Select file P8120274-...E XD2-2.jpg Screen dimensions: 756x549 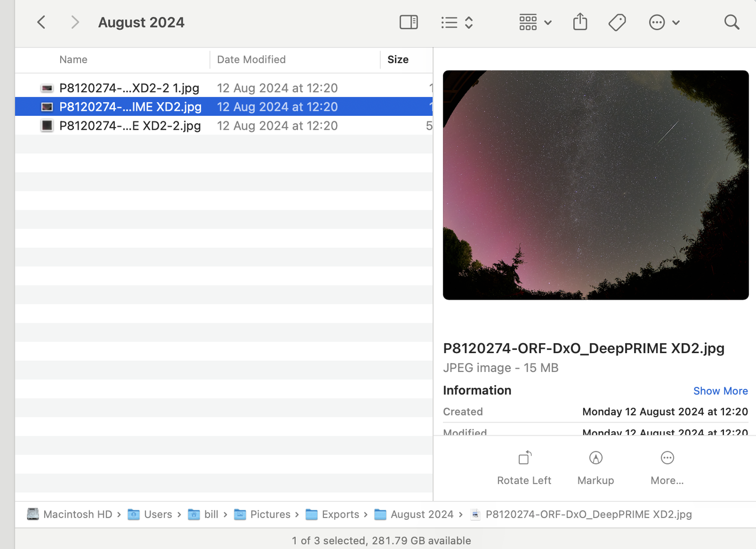pos(130,126)
